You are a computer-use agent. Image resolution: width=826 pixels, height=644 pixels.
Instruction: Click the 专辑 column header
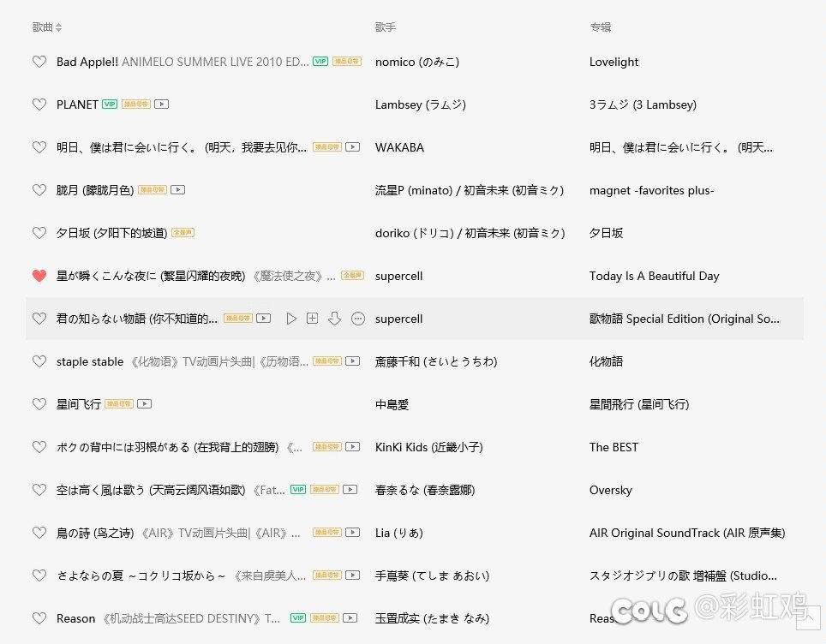[600, 27]
